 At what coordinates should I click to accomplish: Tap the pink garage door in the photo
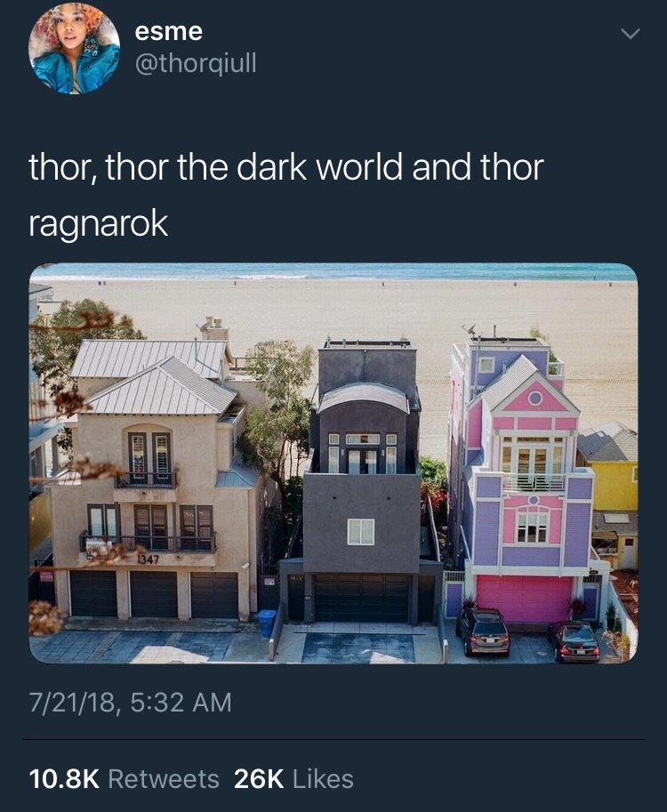(524, 599)
